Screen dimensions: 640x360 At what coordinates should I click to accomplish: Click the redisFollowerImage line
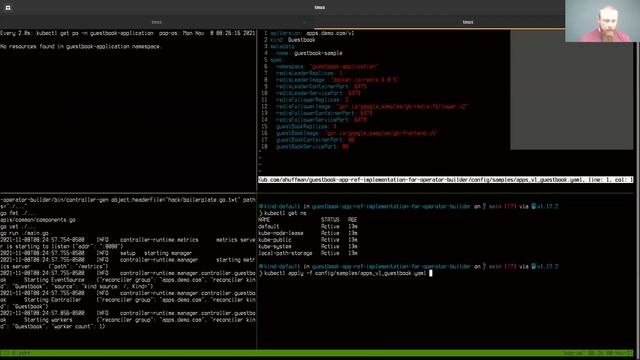(372, 107)
